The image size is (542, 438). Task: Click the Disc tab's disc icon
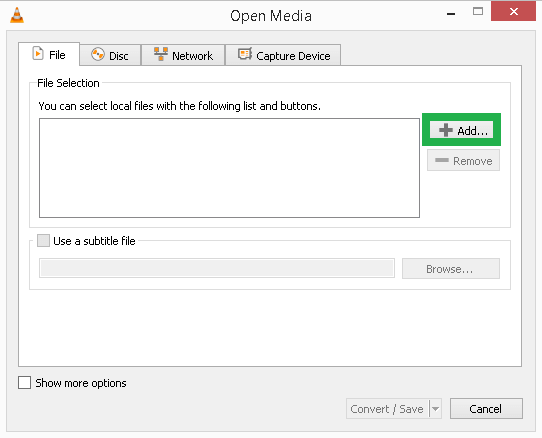point(98,54)
